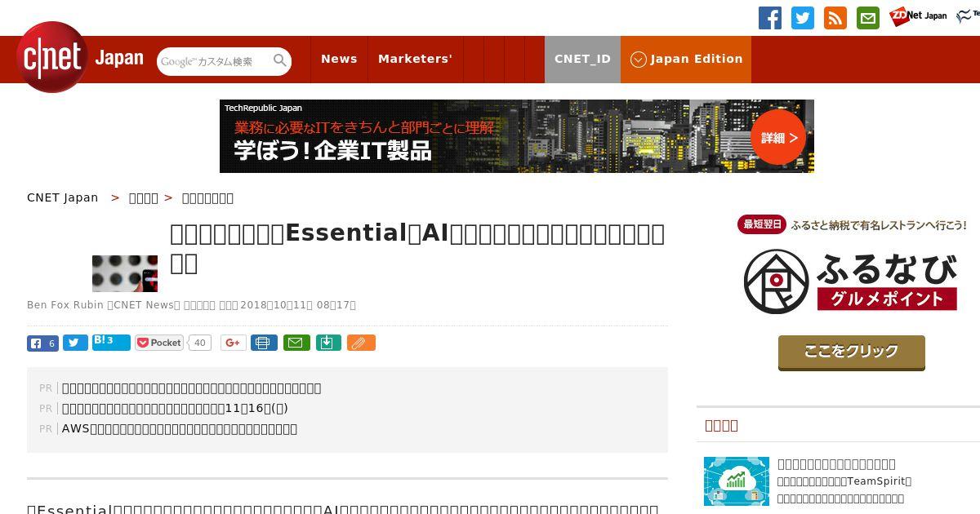Open the PR link starting with AWS
980x514 pixels.
pos(180,428)
